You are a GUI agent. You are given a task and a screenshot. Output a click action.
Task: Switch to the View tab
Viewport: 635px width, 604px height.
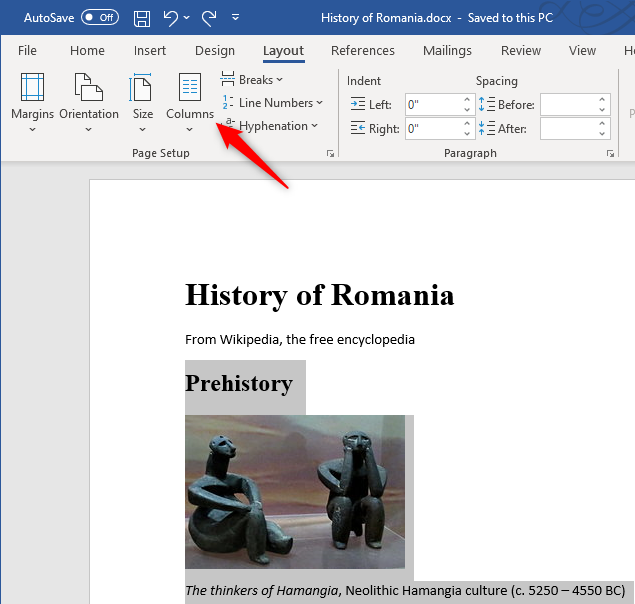point(582,51)
